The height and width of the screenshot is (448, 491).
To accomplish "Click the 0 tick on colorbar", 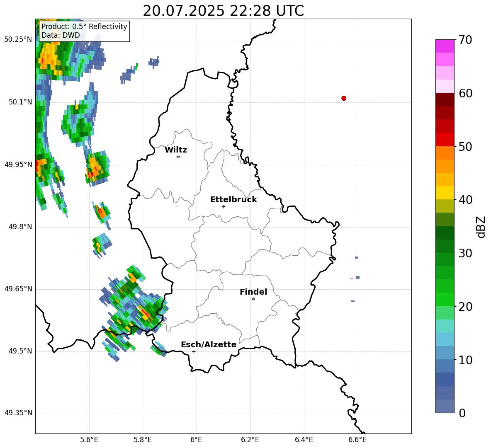I will point(462,413).
